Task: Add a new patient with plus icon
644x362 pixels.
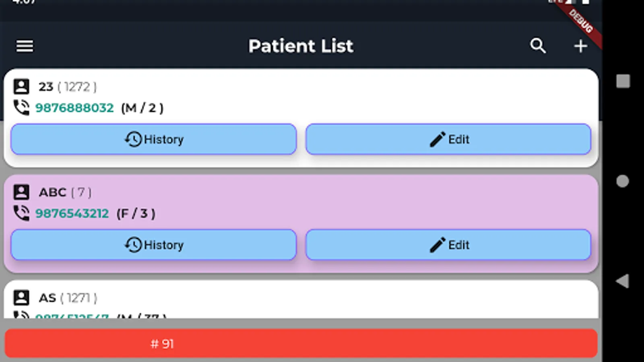Action: (580, 46)
